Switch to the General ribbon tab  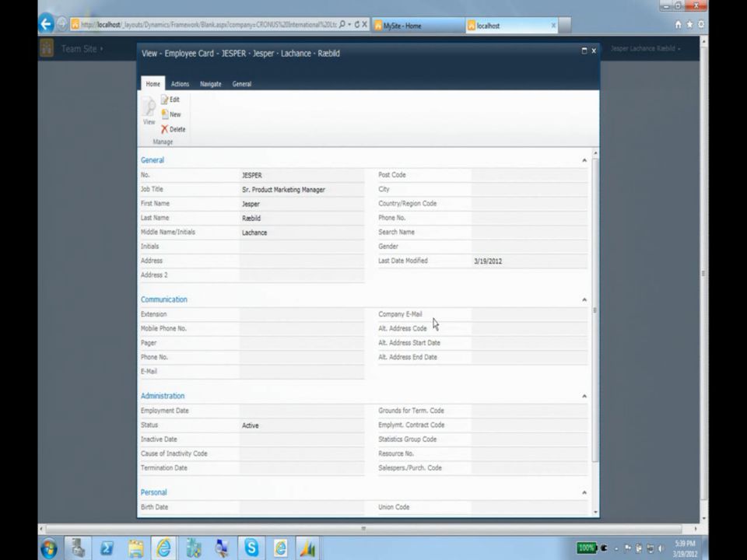pyautogui.click(x=241, y=84)
